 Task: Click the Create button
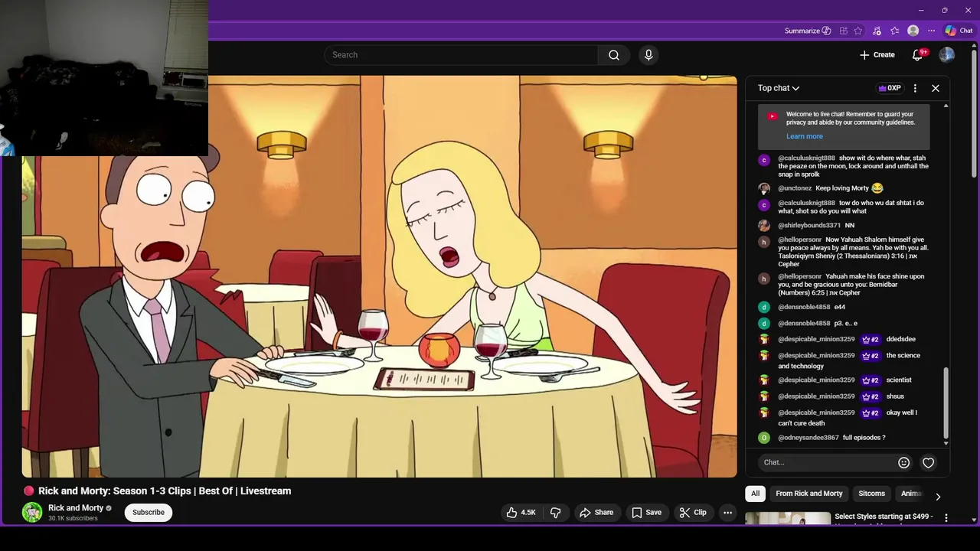point(877,55)
